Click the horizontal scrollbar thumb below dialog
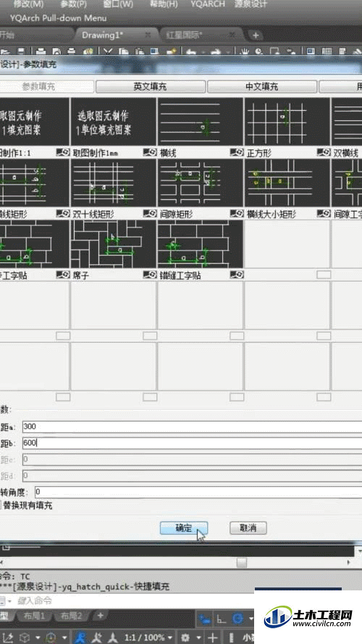This screenshot has width=362, height=644. pos(242,563)
